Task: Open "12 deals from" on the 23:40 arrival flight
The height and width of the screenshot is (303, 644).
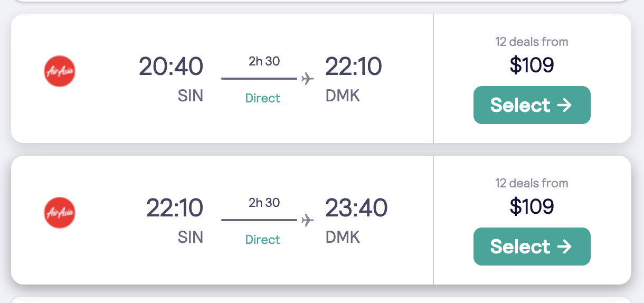Action: coord(532,183)
